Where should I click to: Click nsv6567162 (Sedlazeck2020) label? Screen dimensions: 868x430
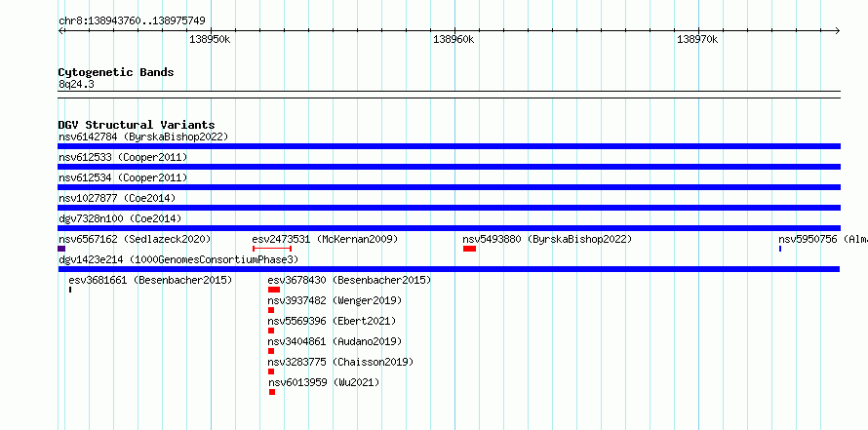(x=135, y=239)
